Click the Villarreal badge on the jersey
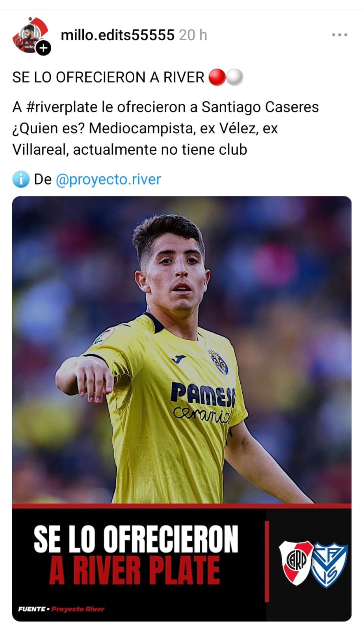This screenshot has height=631, width=364. coord(219,362)
